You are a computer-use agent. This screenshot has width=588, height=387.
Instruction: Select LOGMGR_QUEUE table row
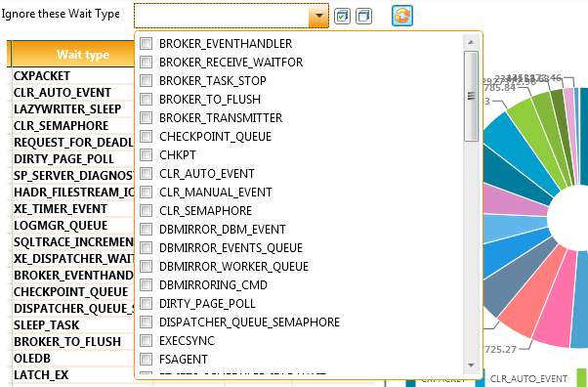coord(73,225)
